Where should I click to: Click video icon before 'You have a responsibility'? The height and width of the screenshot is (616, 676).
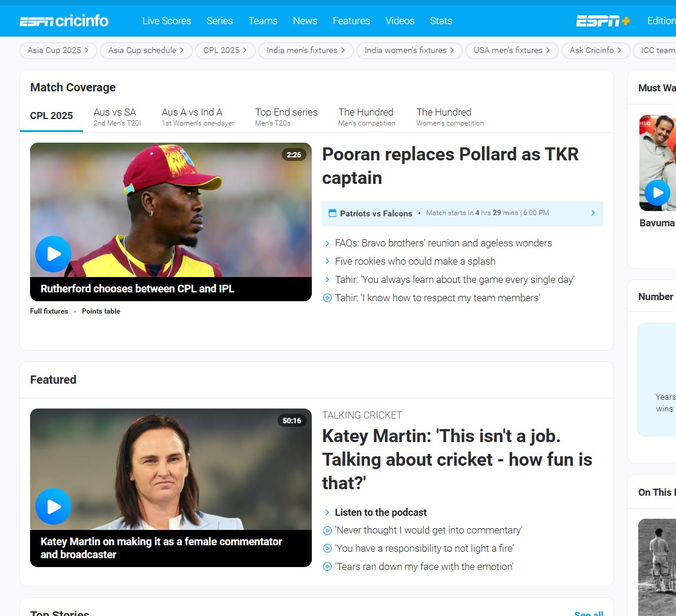(327, 548)
